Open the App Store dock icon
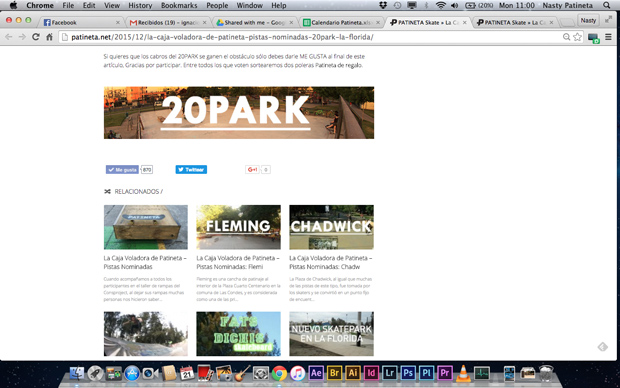 (x=132, y=373)
